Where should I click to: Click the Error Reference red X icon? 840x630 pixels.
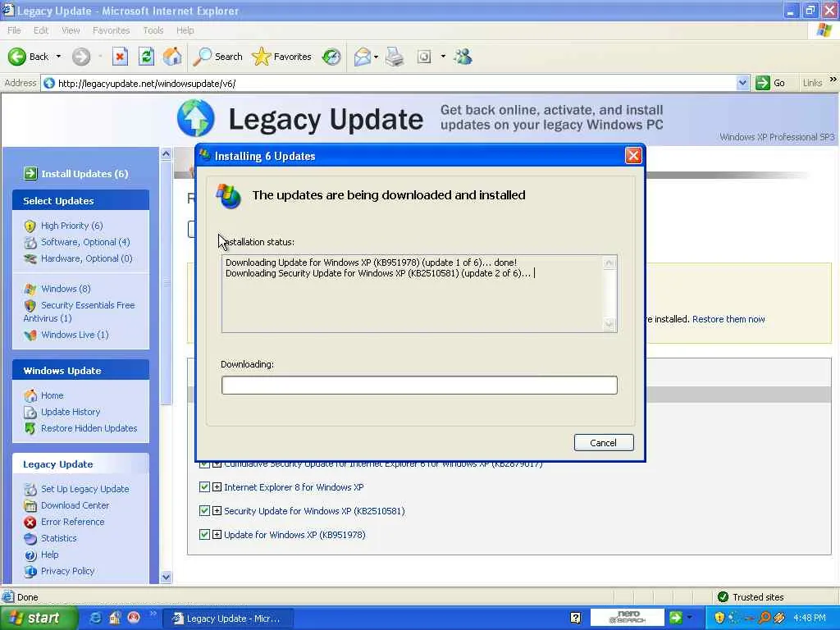(30, 522)
